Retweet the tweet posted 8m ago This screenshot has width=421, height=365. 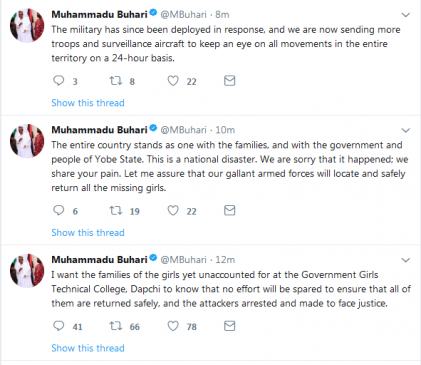tap(116, 81)
